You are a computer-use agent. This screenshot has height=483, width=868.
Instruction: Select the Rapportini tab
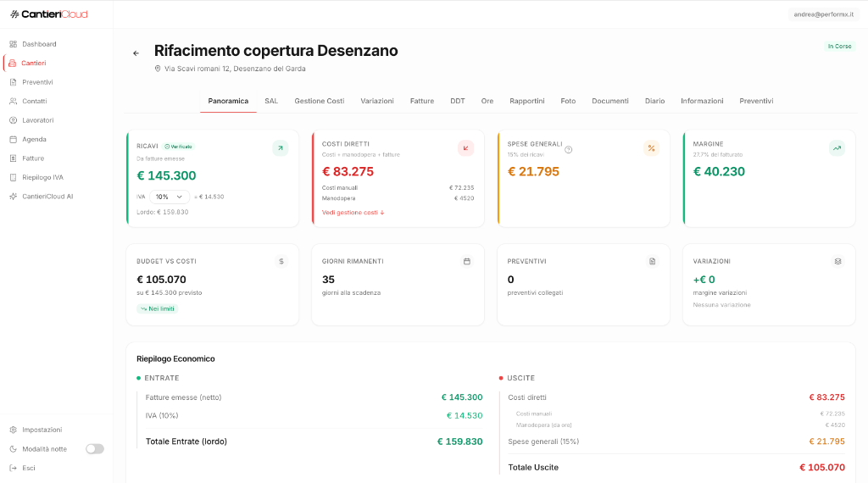pos(527,101)
